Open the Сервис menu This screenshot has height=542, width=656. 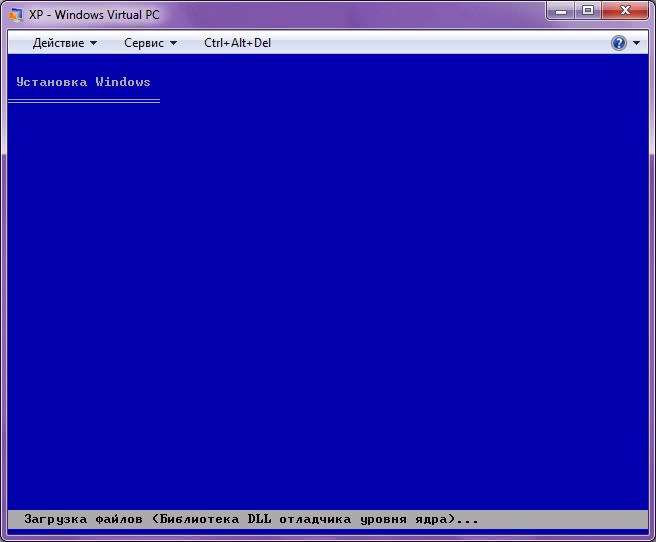[x=150, y=43]
